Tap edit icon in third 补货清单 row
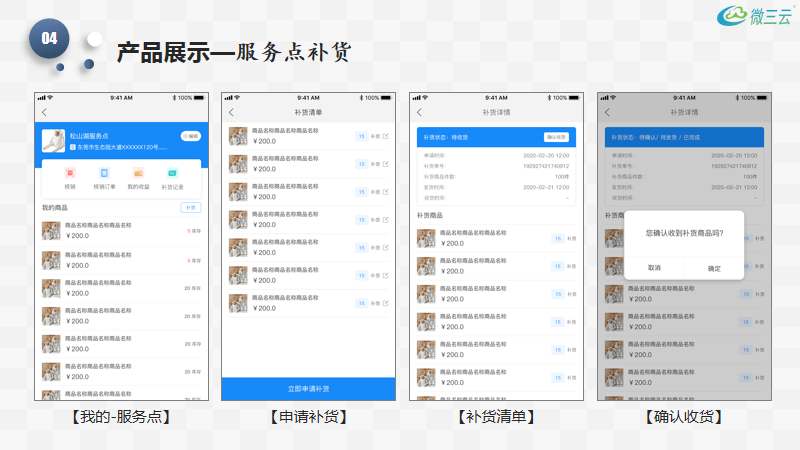 tap(386, 192)
